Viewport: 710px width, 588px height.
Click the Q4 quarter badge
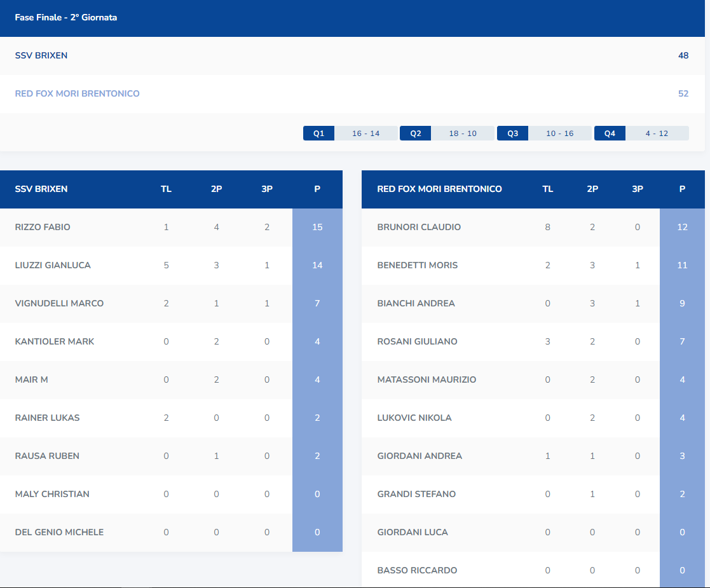point(610,133)
